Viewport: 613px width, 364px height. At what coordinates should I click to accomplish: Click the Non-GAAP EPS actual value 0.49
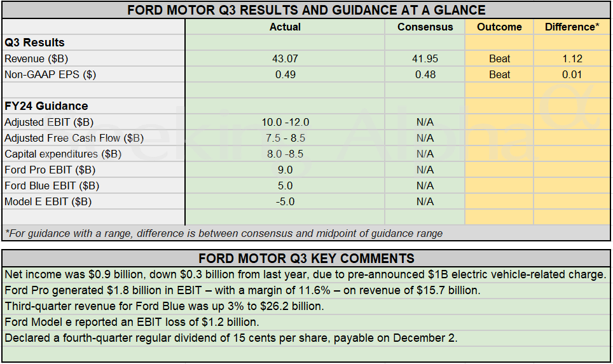pos(285,74)
